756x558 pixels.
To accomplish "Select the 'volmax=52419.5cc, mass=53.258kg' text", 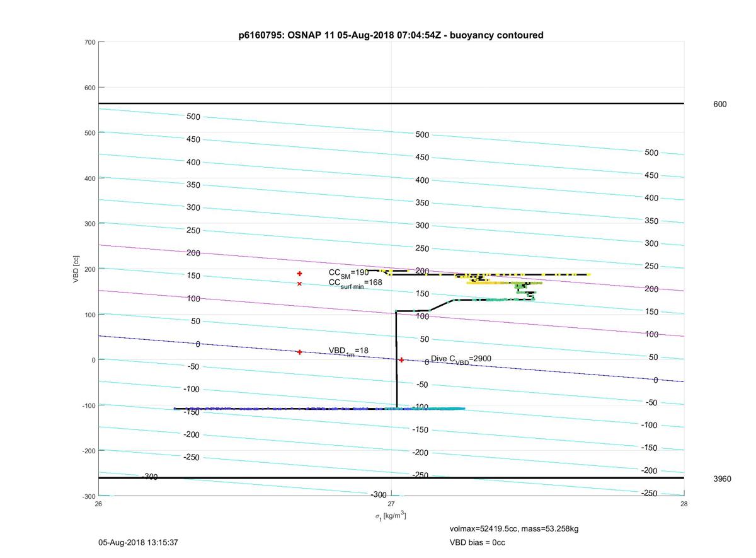I will (513, 528).
